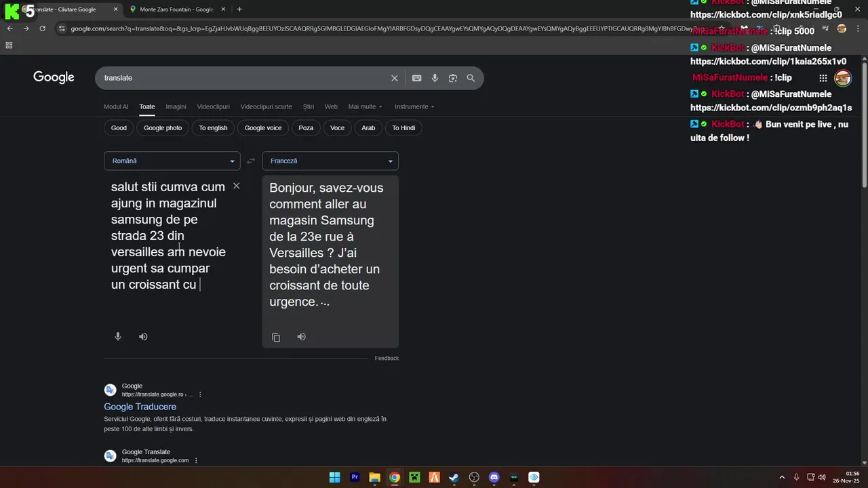Select the To english suggestion chip
This screenshot has height=488, width=868.
(x=213, y=127)
